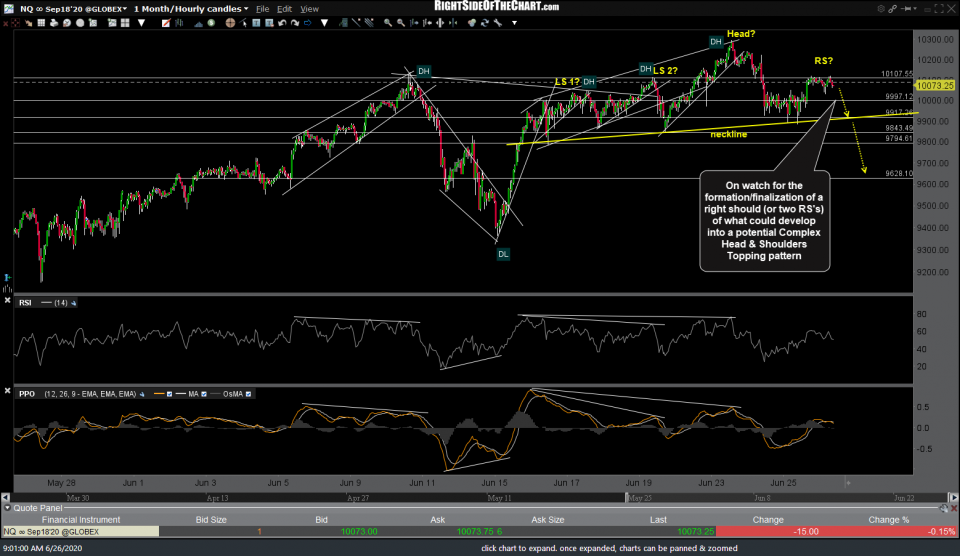Click the horizontal scrollbar left arrow
Screen dimensions: 960x556
pyautogui.click(x=6, y=498)
